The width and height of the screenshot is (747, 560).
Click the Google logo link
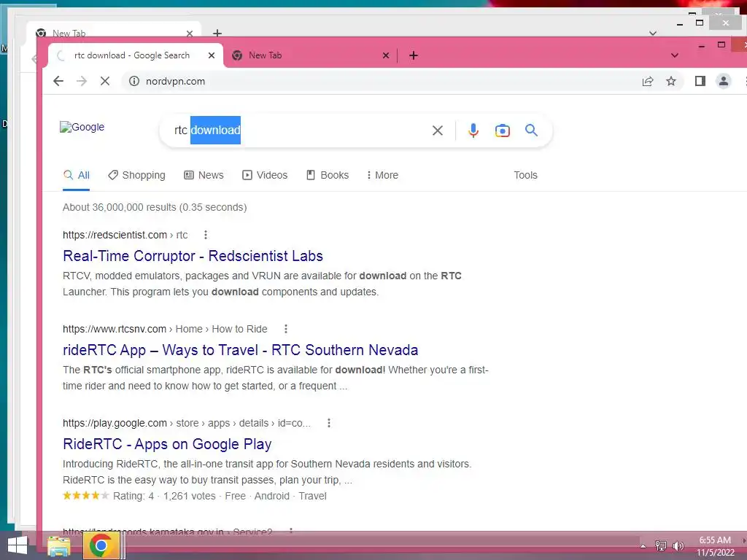click(82, 127)
